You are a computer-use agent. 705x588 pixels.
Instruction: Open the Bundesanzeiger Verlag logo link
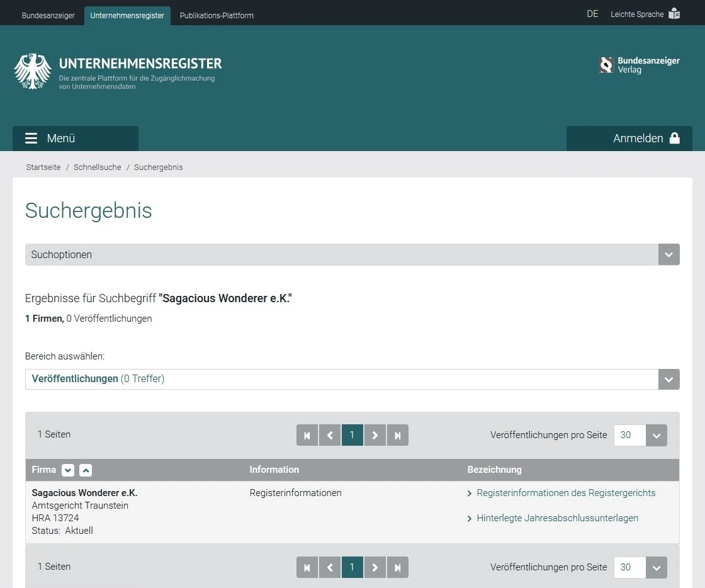(639, 65)
